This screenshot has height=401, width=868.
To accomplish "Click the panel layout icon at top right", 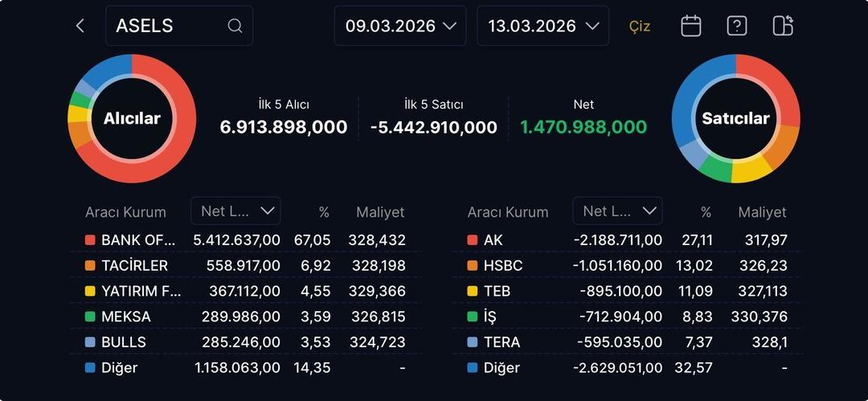I will tap(782, 26).
